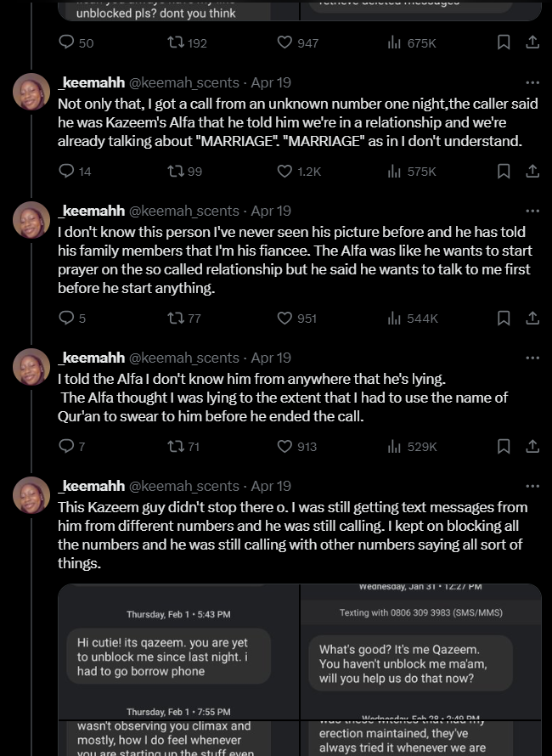
Task: Open Apr 19 timestamp of the Qur'an tweet
Action: 271,358
